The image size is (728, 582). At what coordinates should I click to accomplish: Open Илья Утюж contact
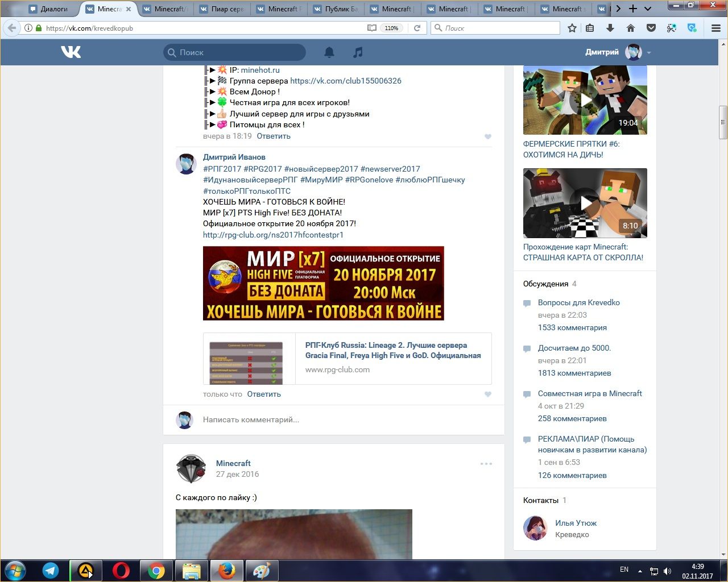576,523
